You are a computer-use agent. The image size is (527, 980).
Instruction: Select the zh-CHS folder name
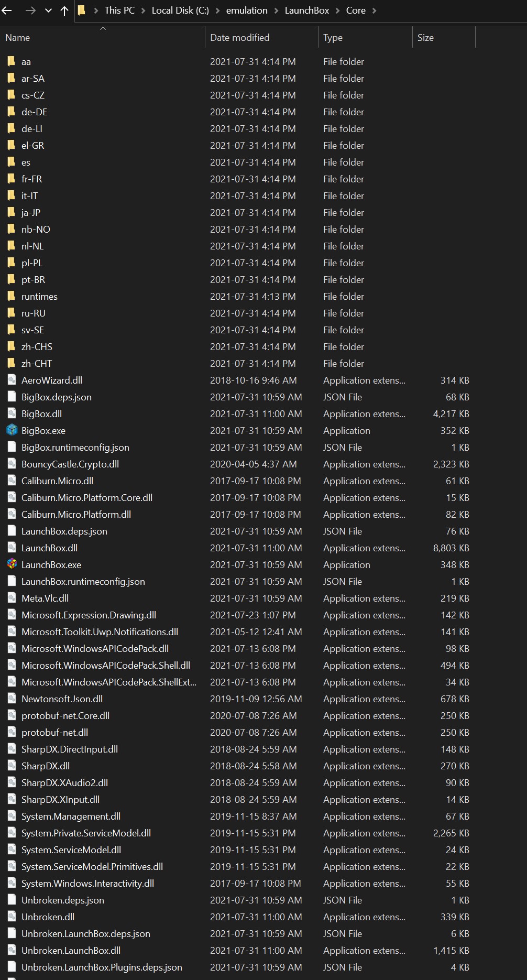(37, 347)
